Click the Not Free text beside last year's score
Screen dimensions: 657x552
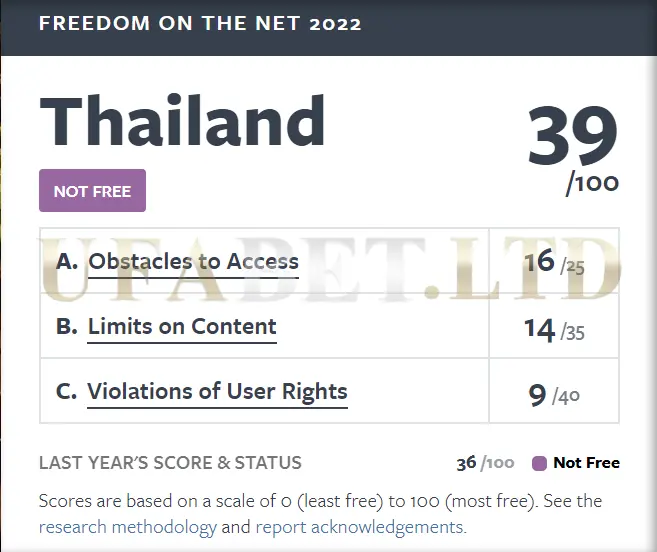(x=587, y=463)
